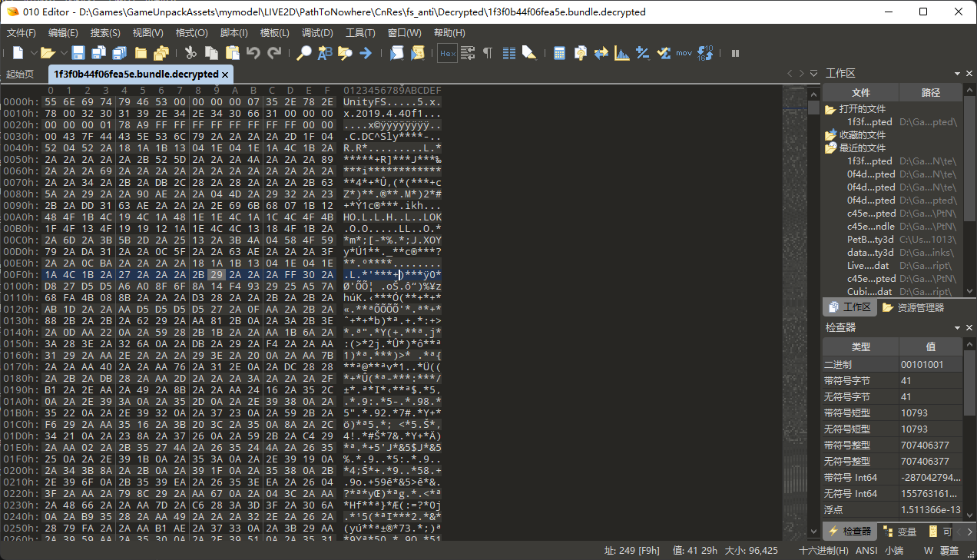Open the open-file dropdown arrow

[63, 53]
